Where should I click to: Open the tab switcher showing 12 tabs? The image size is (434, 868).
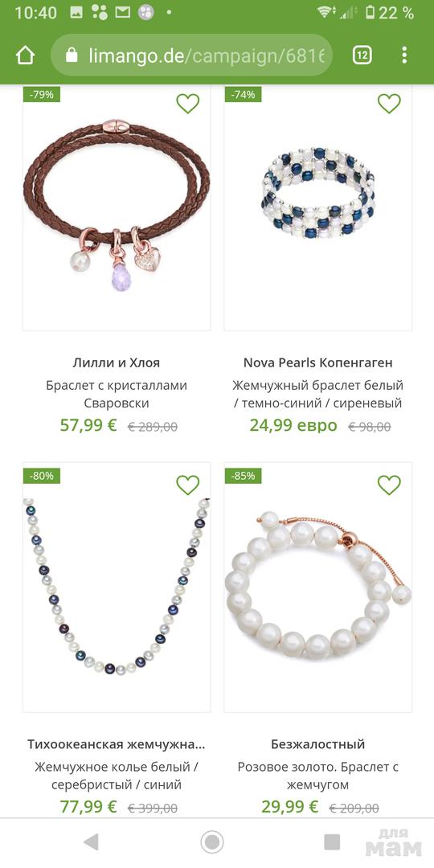pyautogui.click(x=362, y=55)
